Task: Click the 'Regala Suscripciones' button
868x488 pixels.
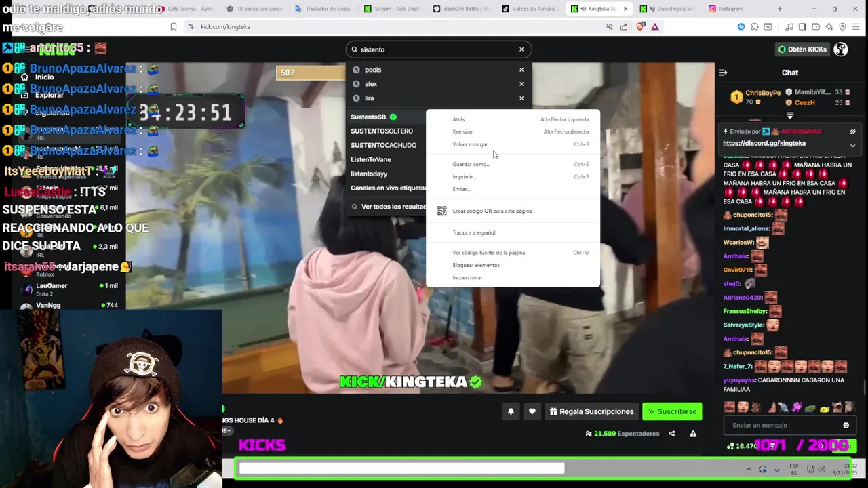Action: point(591,411)
